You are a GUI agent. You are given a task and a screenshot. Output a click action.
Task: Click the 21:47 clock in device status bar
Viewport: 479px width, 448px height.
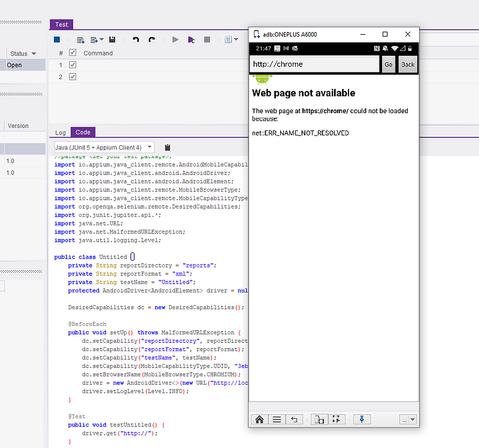(x=263, y=48)
